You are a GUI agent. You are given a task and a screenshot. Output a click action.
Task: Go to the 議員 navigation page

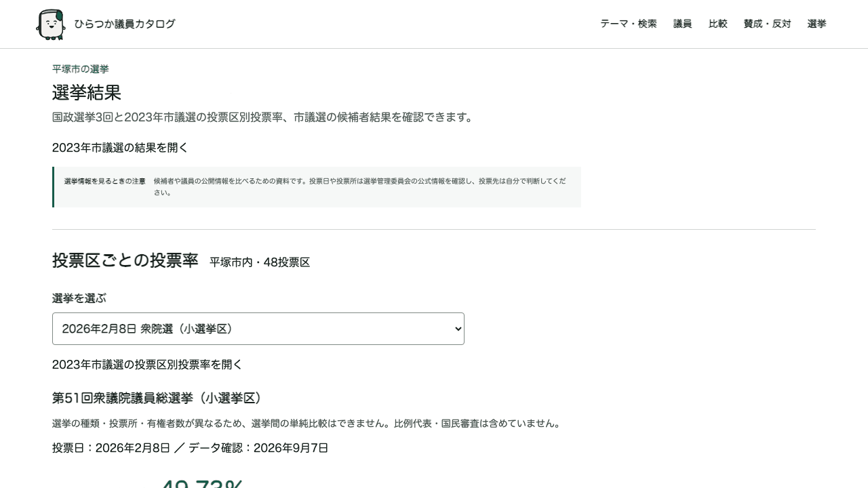683,24
